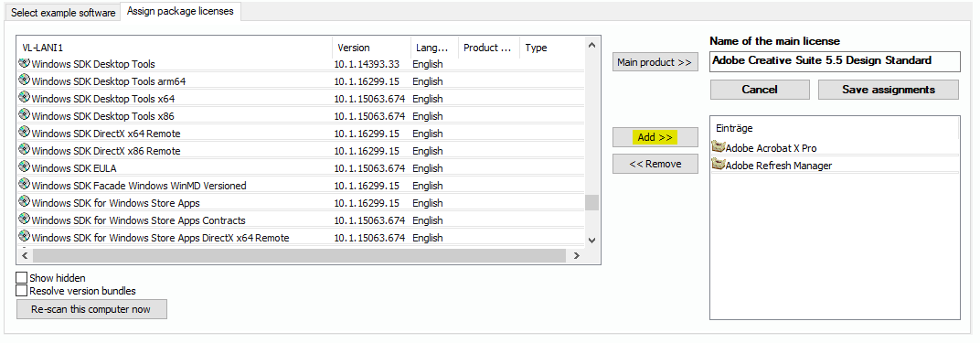
Task: Click the Lang... column header
Action: (434, 48)
